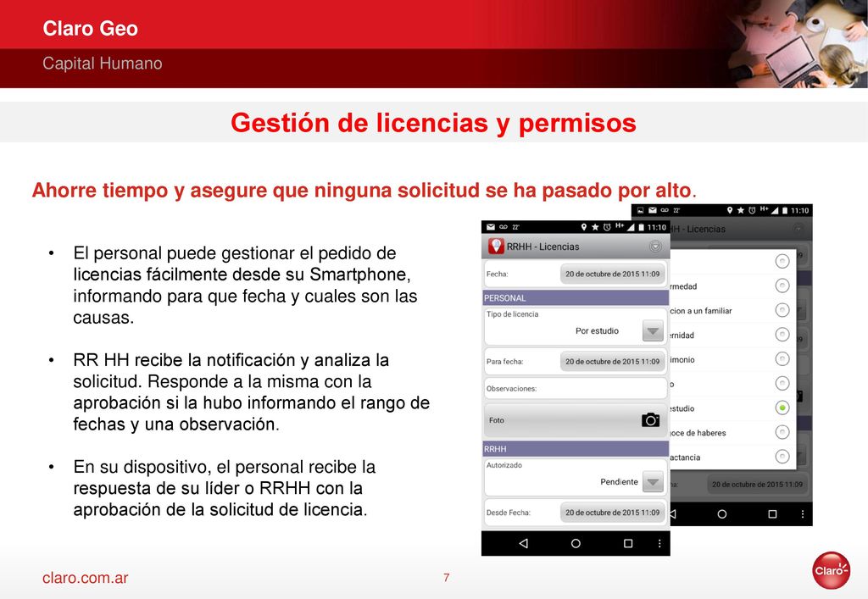The image size is (868, 599).
Task: Tap the Android home button on front phone
Action: pos(576,543)
